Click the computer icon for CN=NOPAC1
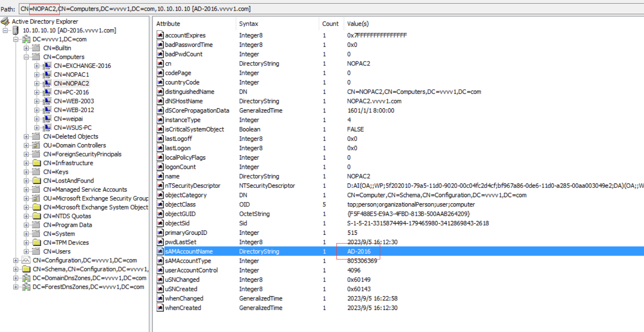 [47, 75]
